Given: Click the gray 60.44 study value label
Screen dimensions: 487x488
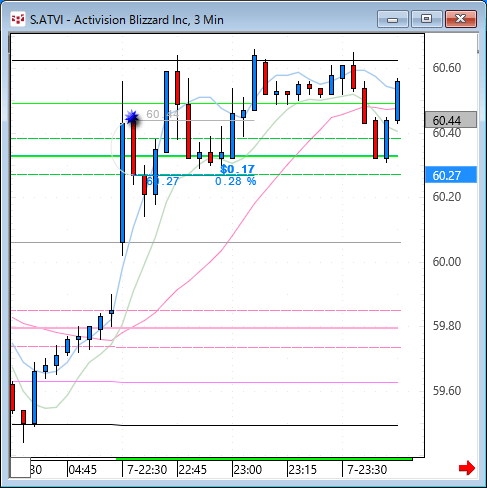Looking at the screenshot, I should 162,114.
